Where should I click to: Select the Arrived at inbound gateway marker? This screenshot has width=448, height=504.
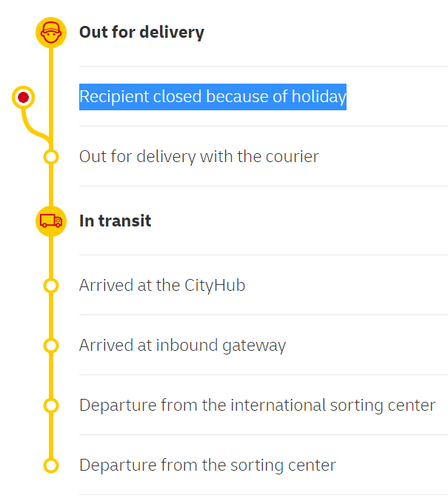pyautogui.click(x=50, y=346)
